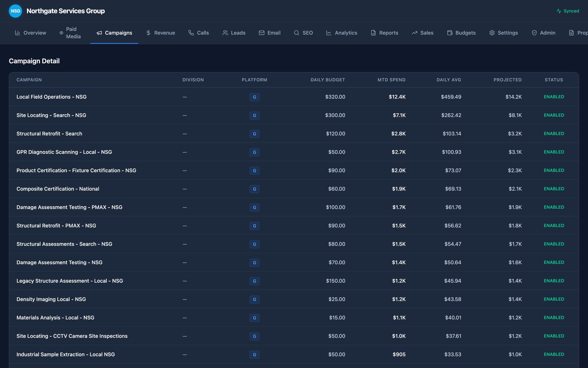
Task: Switch to the Paid Media tab
Action: click(70, 33)
